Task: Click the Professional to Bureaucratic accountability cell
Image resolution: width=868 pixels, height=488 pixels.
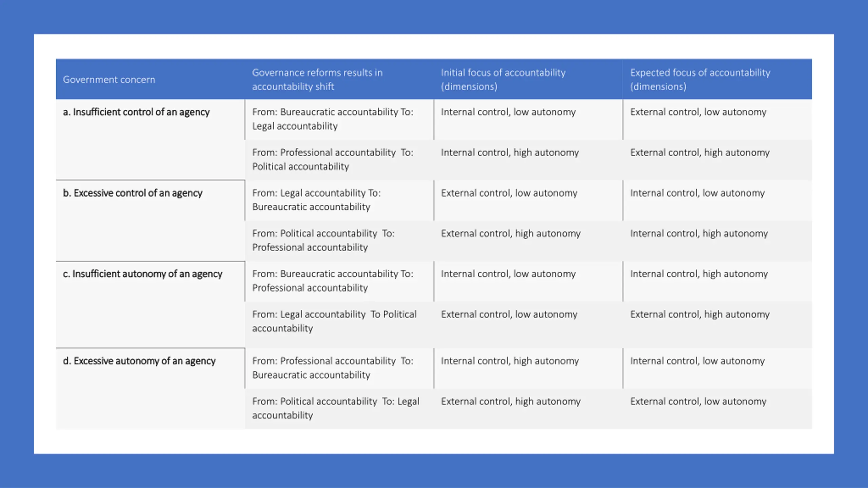Action: 333,368
